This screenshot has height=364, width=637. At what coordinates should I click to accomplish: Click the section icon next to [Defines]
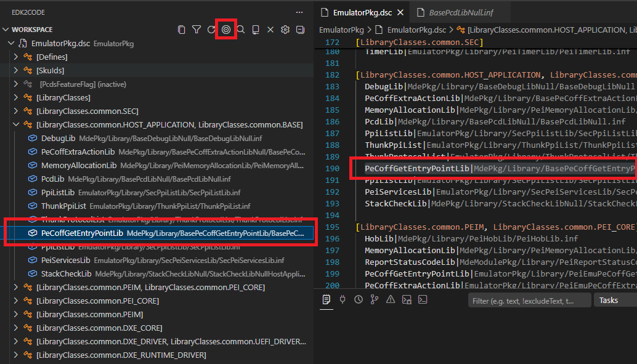pos(28,57)
